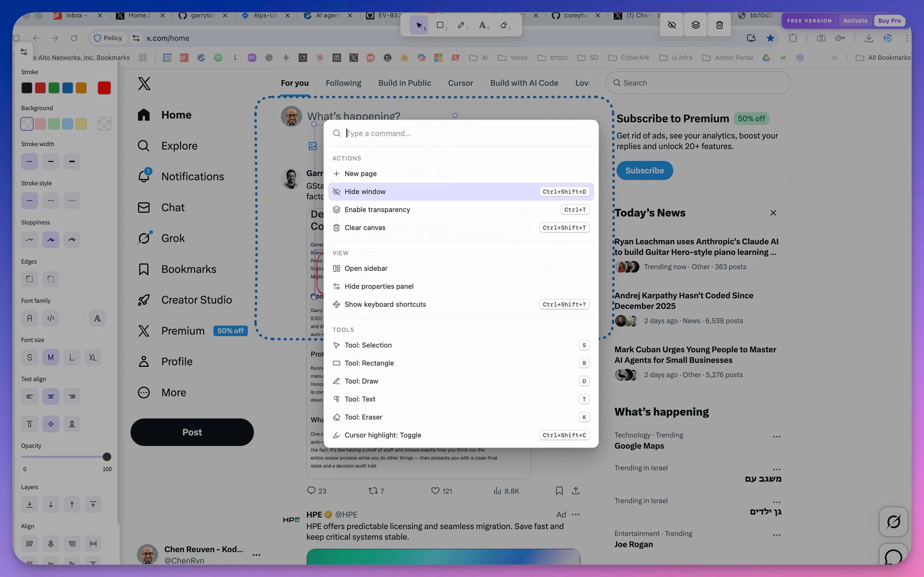Bookmark the post using its bookmark icon
The image size is (924, 577).
[559, 491]
